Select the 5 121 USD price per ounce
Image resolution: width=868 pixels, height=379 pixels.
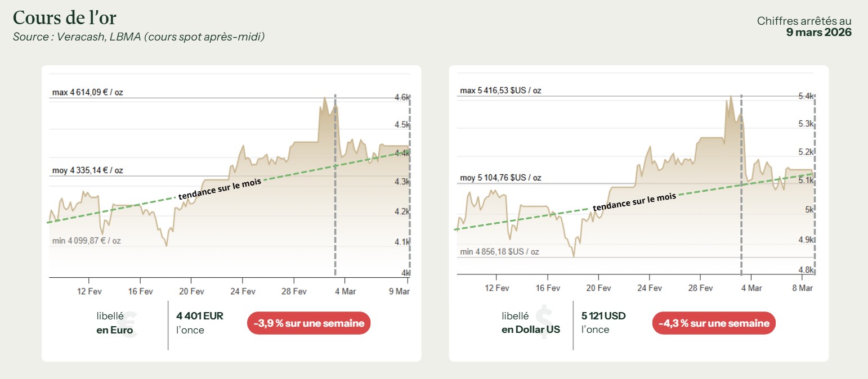pos(603,316)
